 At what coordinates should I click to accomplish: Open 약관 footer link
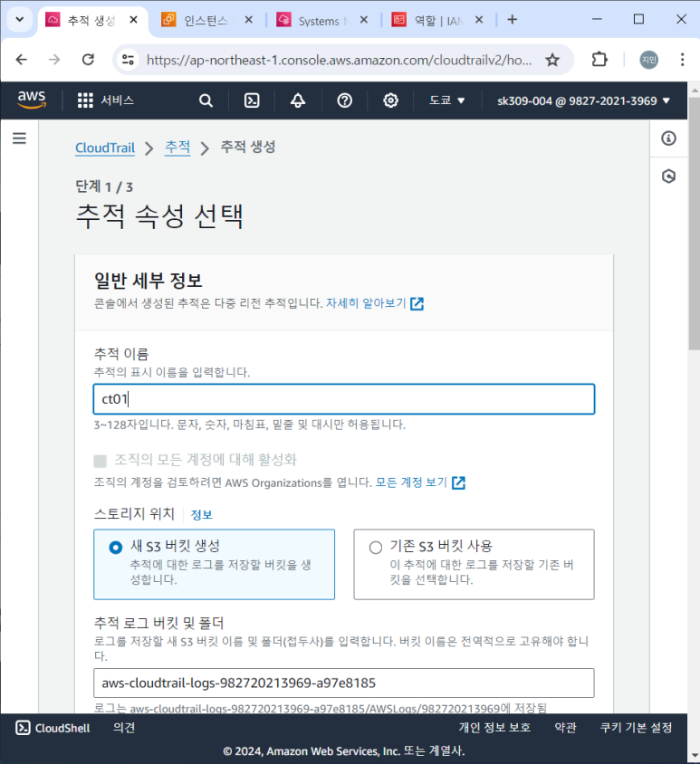coord(565,728)
